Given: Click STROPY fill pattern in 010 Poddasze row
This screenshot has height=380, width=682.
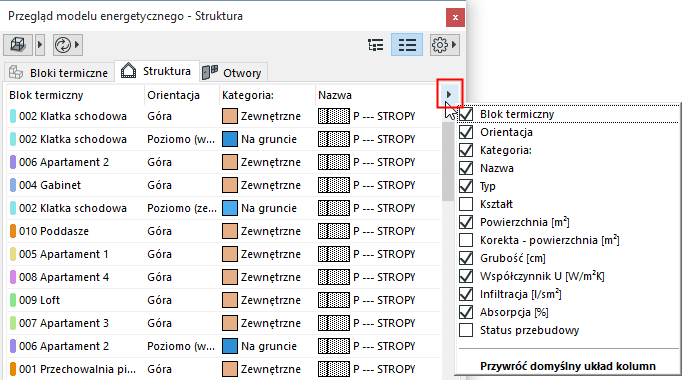Looking at the screenshot, I should (x=334, y=231).
